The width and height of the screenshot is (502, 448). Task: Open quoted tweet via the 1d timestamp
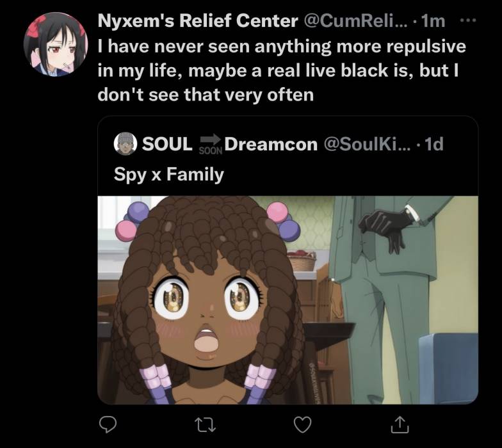click(x=434, y=144)
